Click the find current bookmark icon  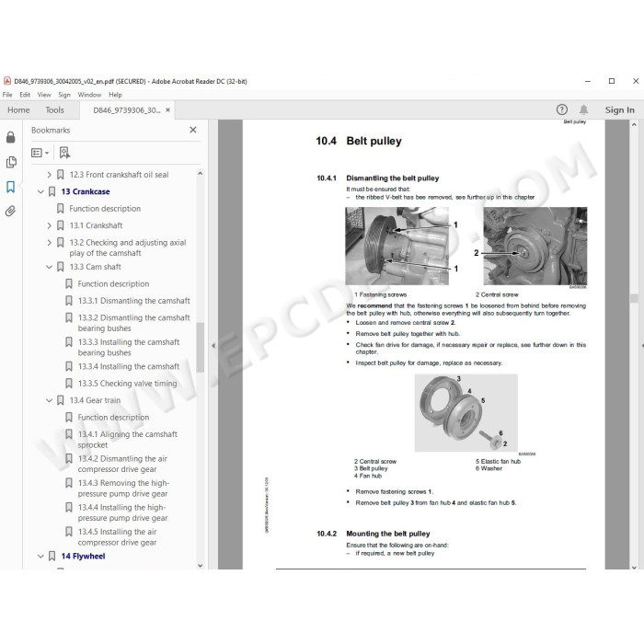pyautogui.click(x=64, y=153)
